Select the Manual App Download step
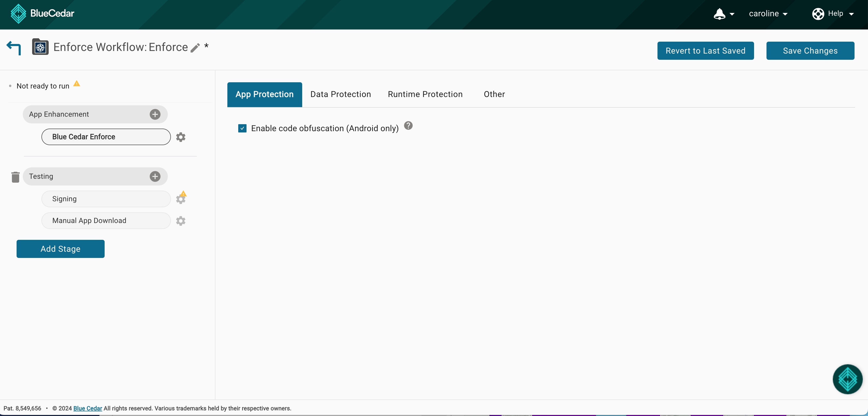Image resolution: width=868 pixels, height=416 pixels. click(x=106, y=221)
